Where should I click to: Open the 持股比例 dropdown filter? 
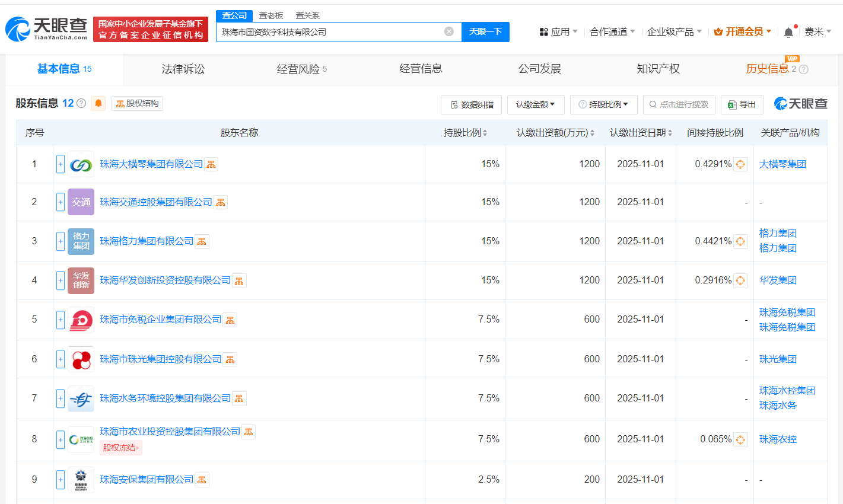coord(603,104)
